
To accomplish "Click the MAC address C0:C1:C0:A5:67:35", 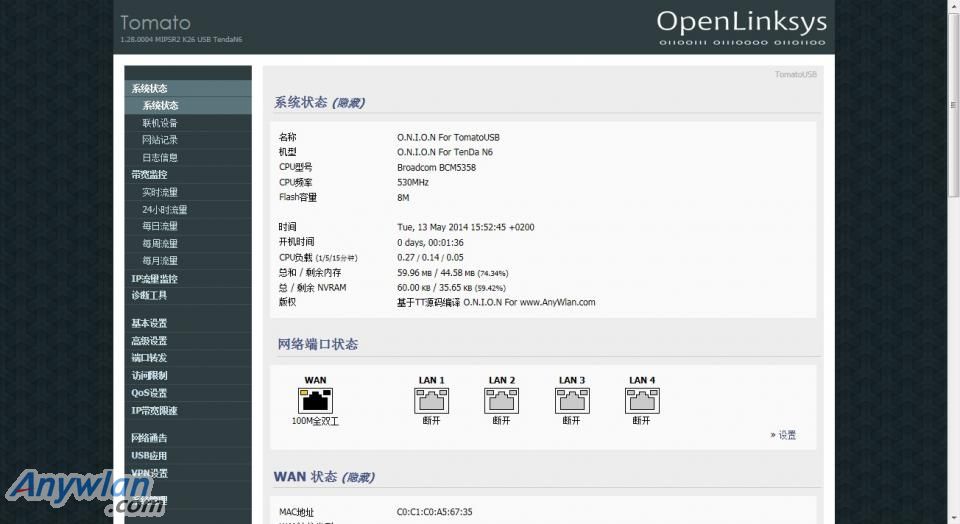I will pos(435,512).
